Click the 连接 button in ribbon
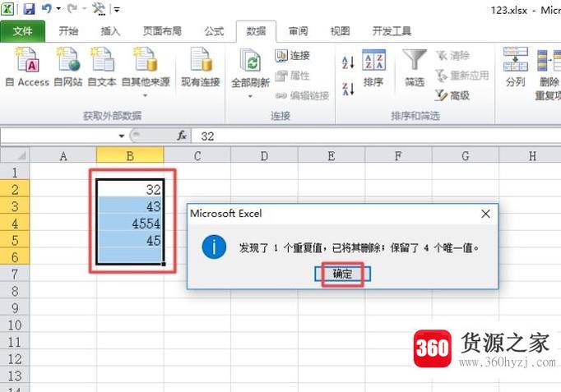Image resolution: width=561 pixels, height=392 pixels. coord(292,55)
